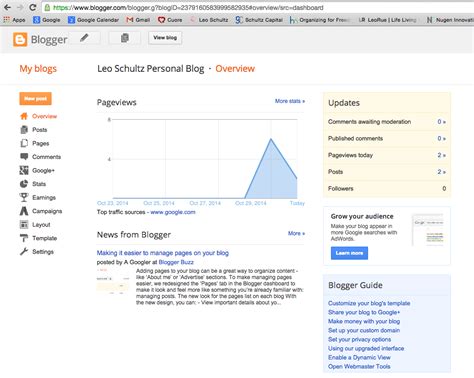Click the blue Learn more button
Viewport: 474px width, 378px height.
[x=349, y=253]
